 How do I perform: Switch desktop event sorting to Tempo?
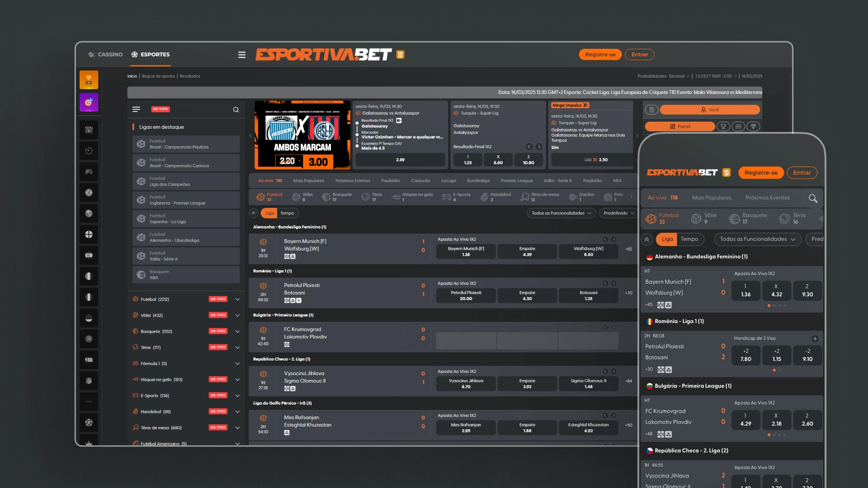287,213
